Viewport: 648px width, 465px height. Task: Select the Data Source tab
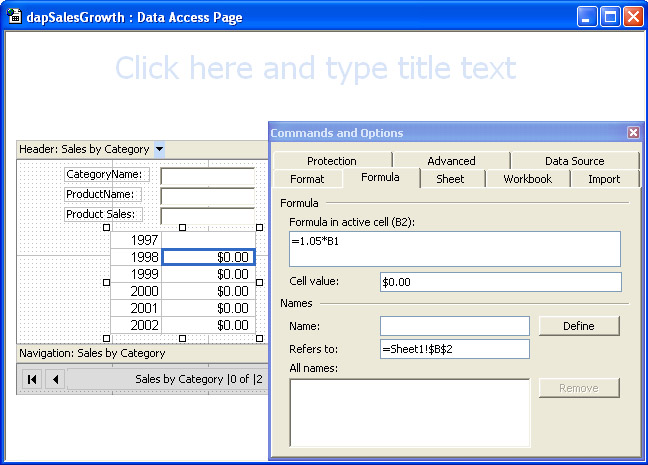pos(574,161)
